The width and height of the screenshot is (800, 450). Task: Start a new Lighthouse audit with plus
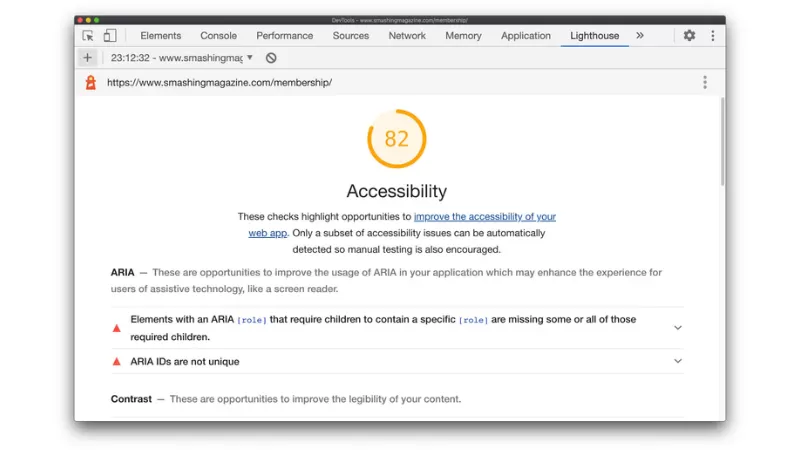point(87,58)
